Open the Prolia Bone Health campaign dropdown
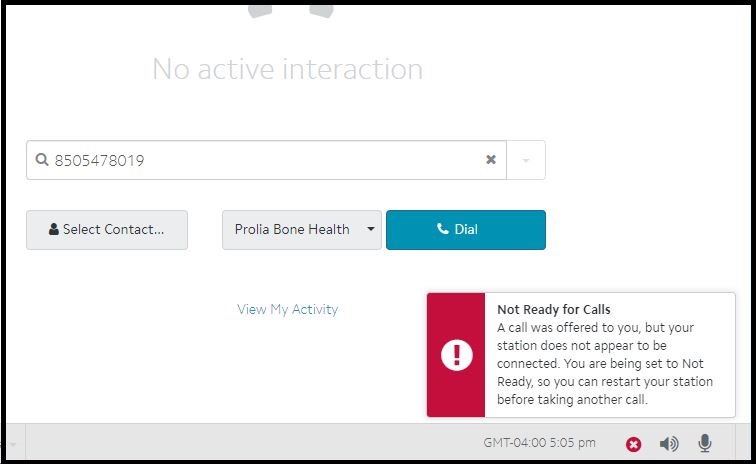The width and height of the screenshot is (756, 464). 302,230
